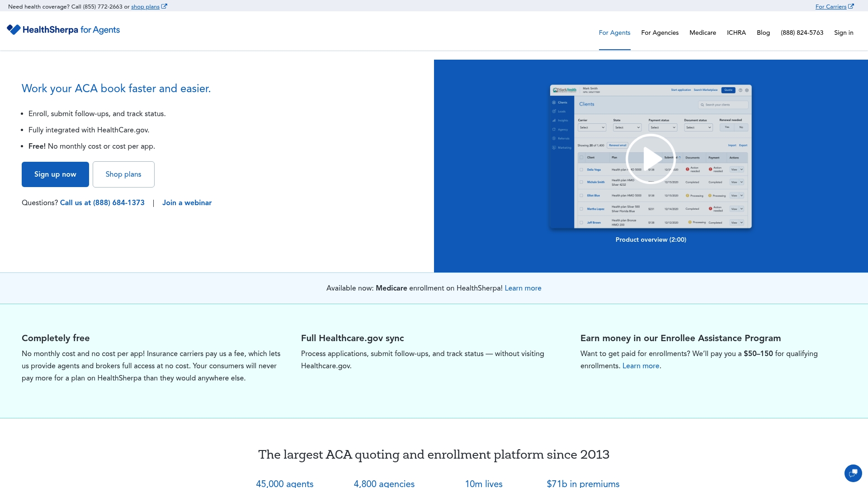This screenshot has height=488, width=868.
Task: Switch to the For Agencies navigation item
Action: coord(660,33)
